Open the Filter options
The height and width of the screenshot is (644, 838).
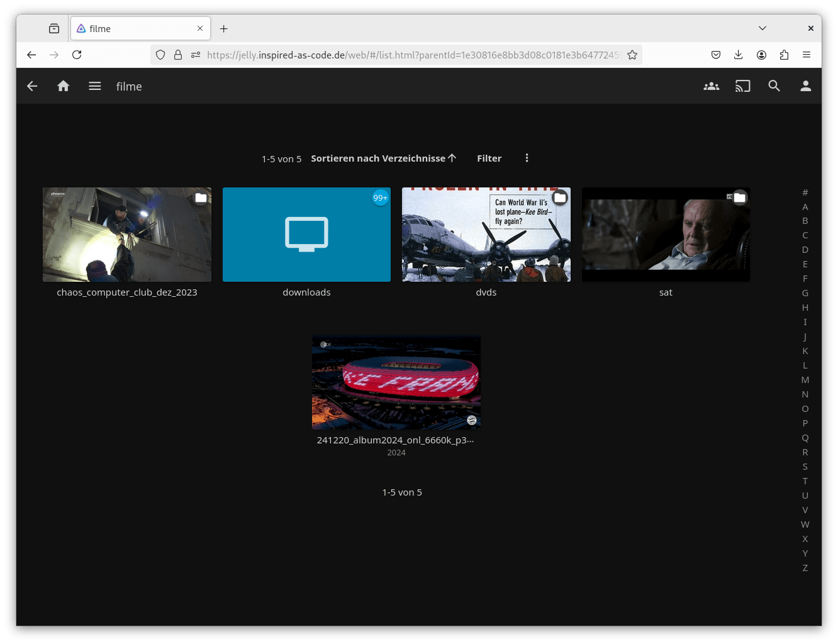489,158
